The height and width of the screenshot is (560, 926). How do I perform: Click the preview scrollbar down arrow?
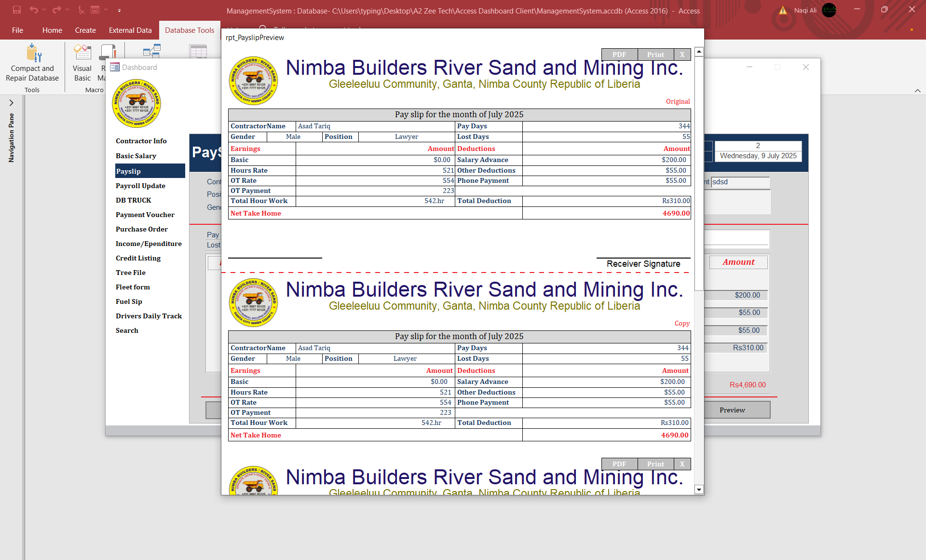coord(699,490)
